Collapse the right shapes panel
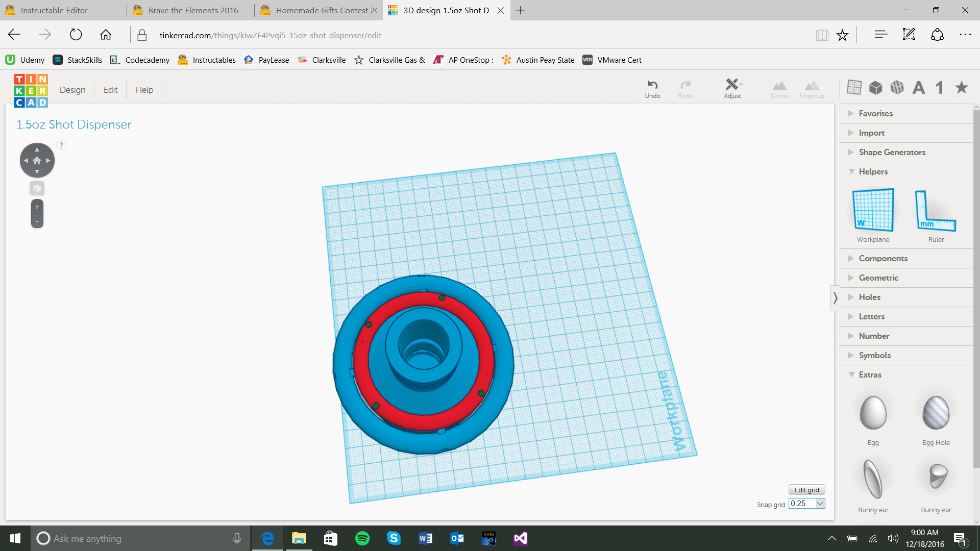 (x=835, y=298)
